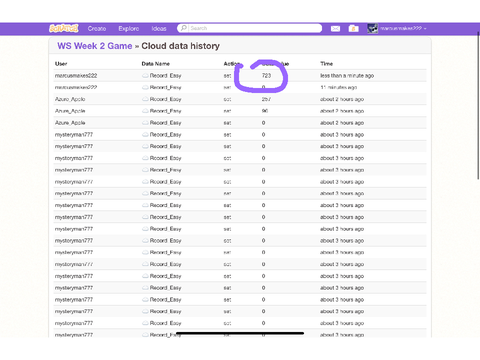Select the value 723 in first row
The width and height of the screenshot is (480, 360).
266,76
